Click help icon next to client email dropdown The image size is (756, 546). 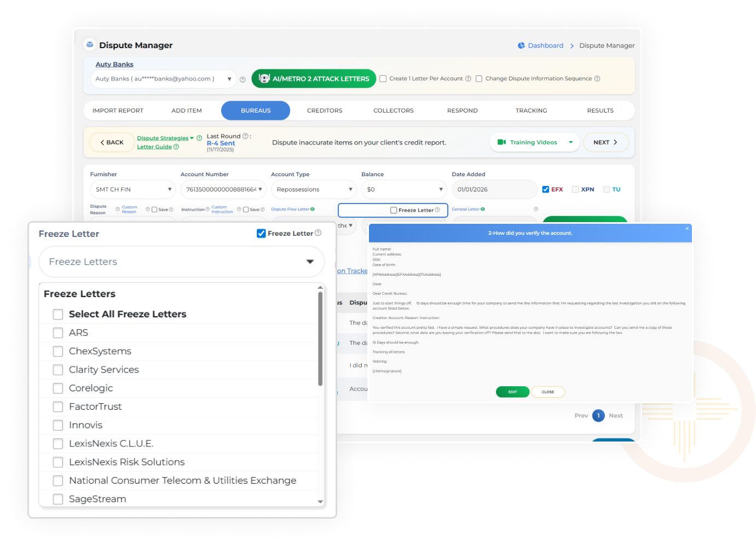pyautogui.click(x=243, y=79)
